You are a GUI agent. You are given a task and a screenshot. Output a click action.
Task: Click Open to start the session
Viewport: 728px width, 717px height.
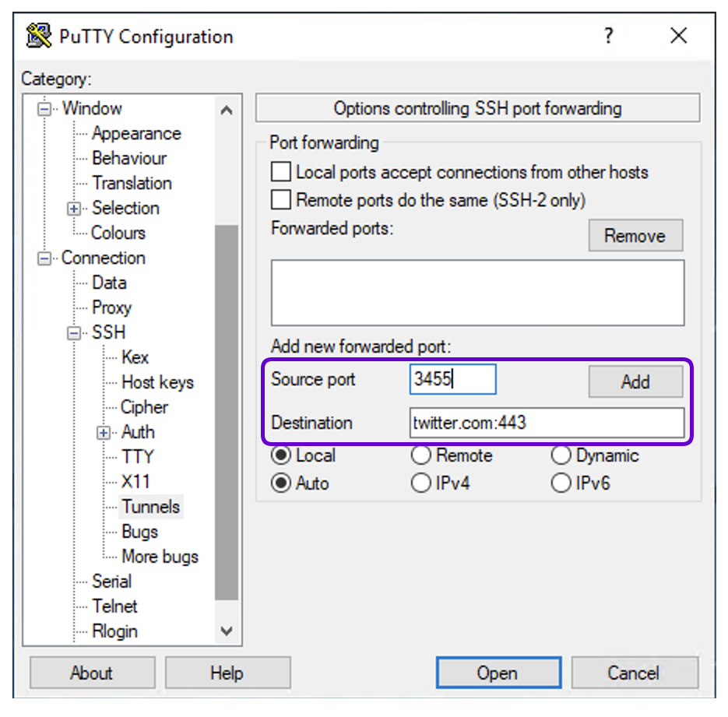point(498,673)
